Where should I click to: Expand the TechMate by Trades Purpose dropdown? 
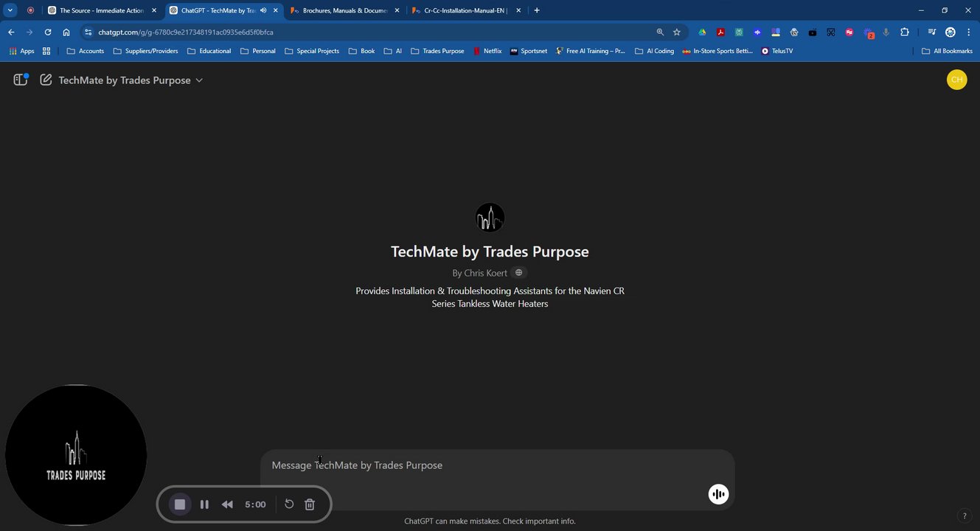pos(131,80)
